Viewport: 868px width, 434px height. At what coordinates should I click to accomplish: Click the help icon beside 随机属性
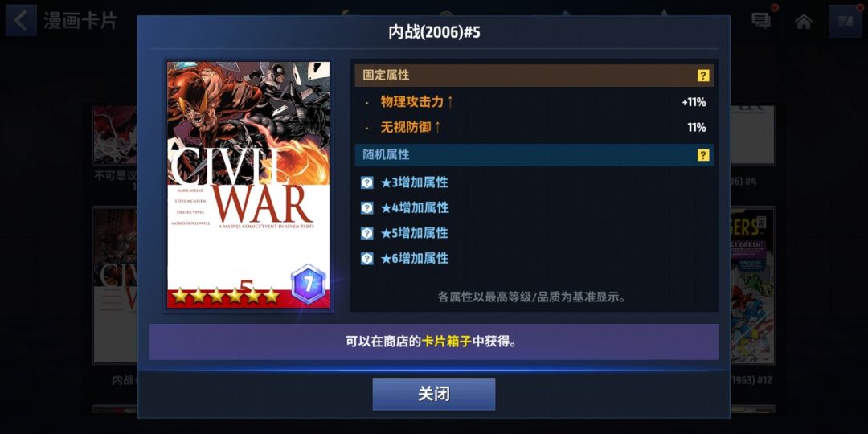[x=703, y=155]
